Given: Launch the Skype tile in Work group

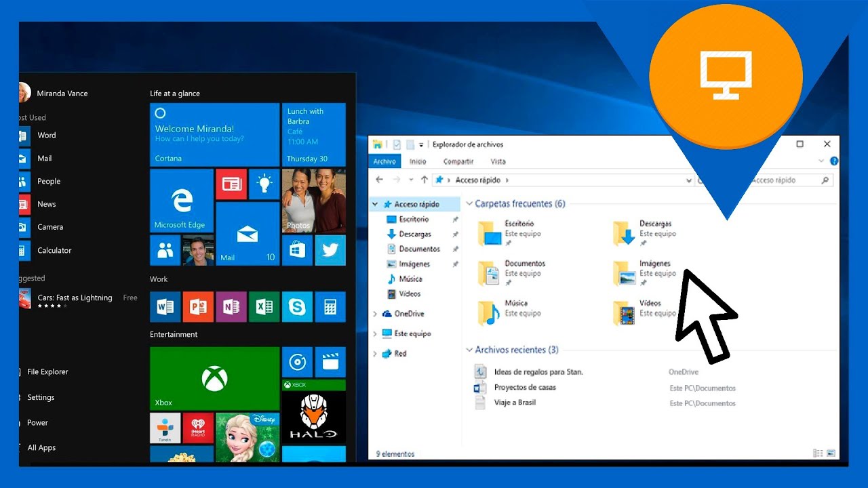Looking at the screenshot, I should (x=297, y=307).
